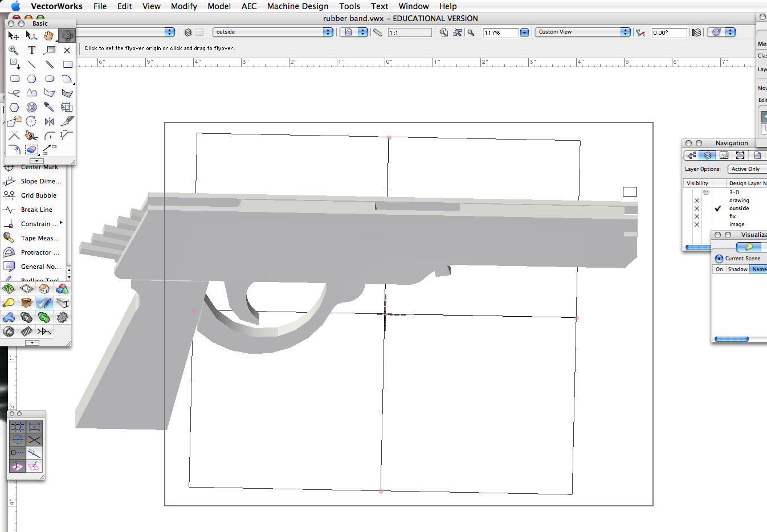Expand the Basic palette bottom arrow
The image size is (767, 532).
tap(36, 161)
